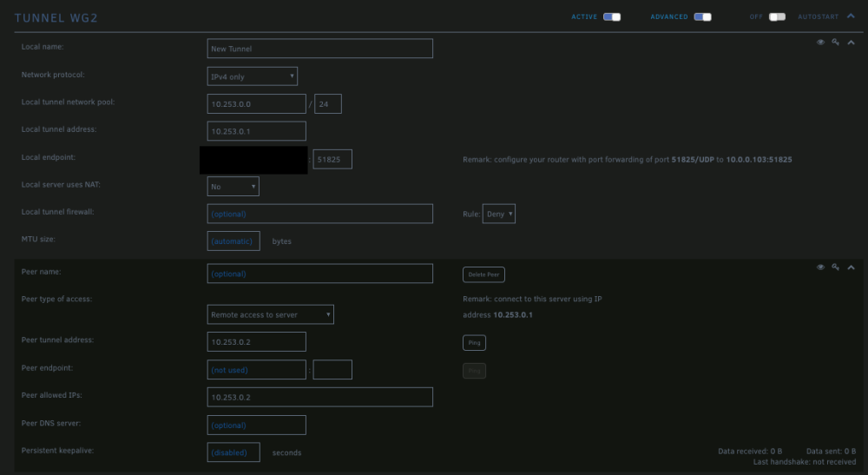Ping the peer tunnel address
Image resolution: width=868 pixels, height=475 pixels.
[x=475, y=343]
